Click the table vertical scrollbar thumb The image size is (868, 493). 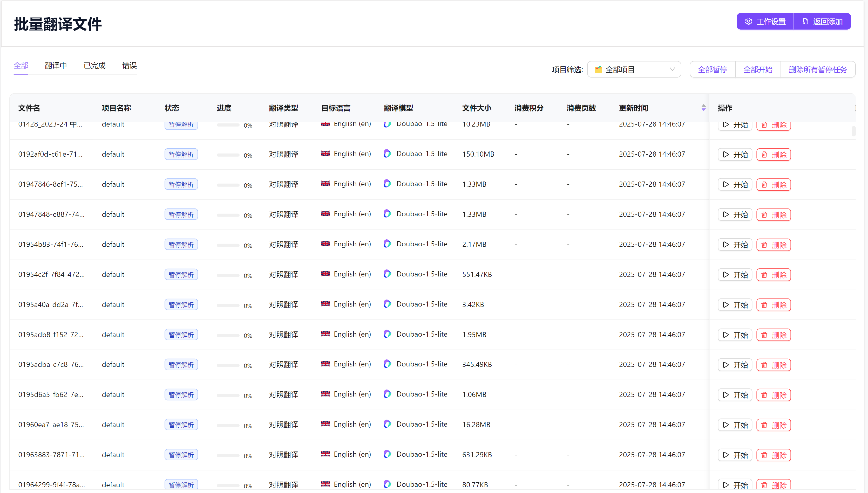pyautogui.click(x=853, y=131)
